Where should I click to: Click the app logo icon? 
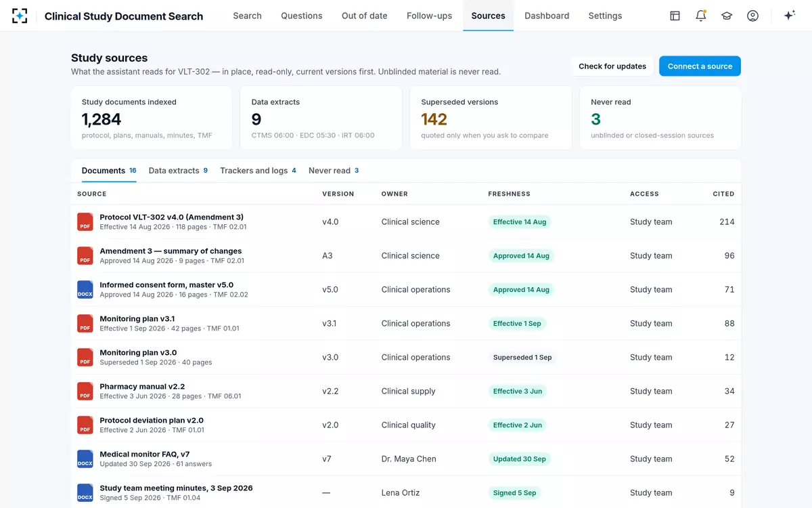(x=20, y=16)
